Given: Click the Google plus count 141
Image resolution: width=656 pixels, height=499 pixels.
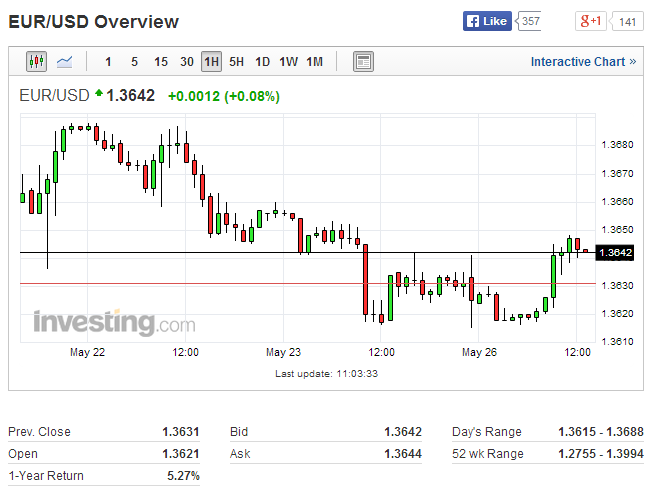Looking at the screenshot, I should click(x=627, y=22).
